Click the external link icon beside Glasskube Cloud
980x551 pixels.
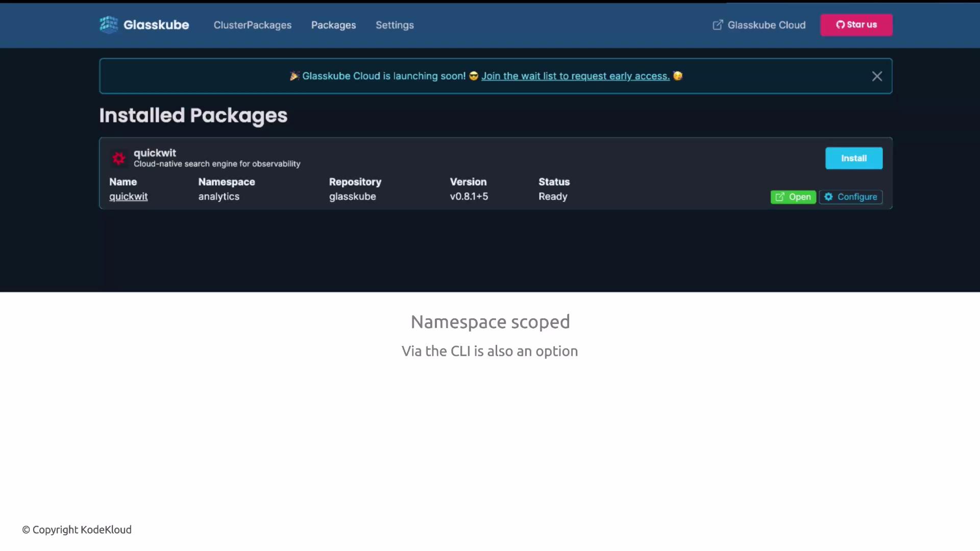coord(718,25)
